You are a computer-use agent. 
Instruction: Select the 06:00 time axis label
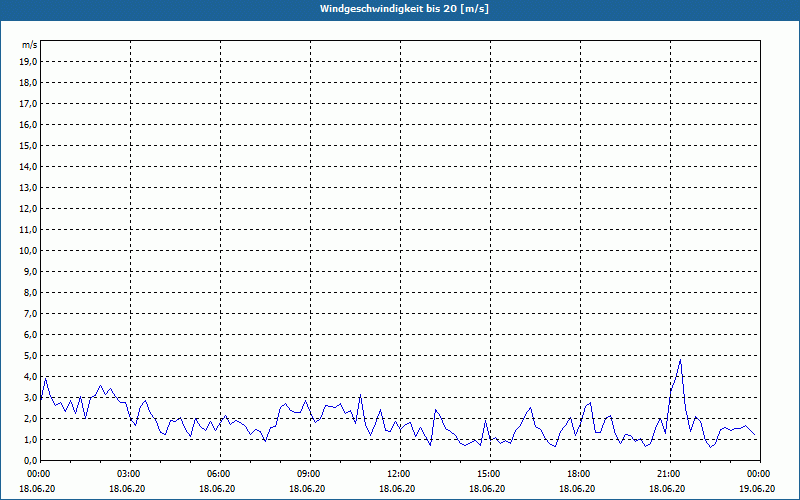pos(218,474)
